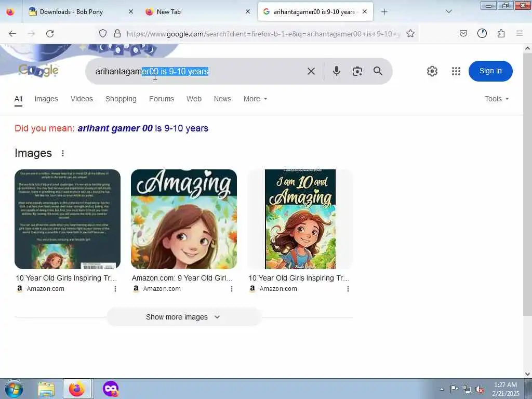Click the Sign in button

click(x=490, y=71)
